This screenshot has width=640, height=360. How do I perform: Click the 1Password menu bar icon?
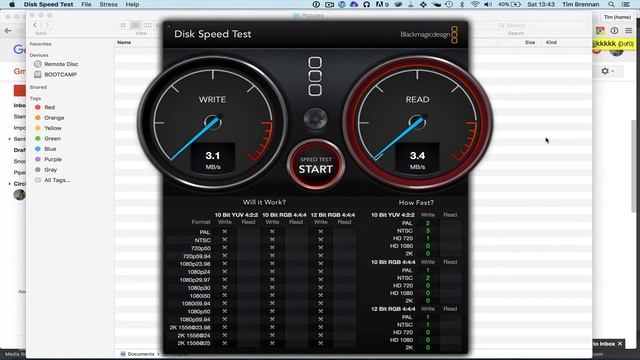pyautogui.click(x=316, y=4)
